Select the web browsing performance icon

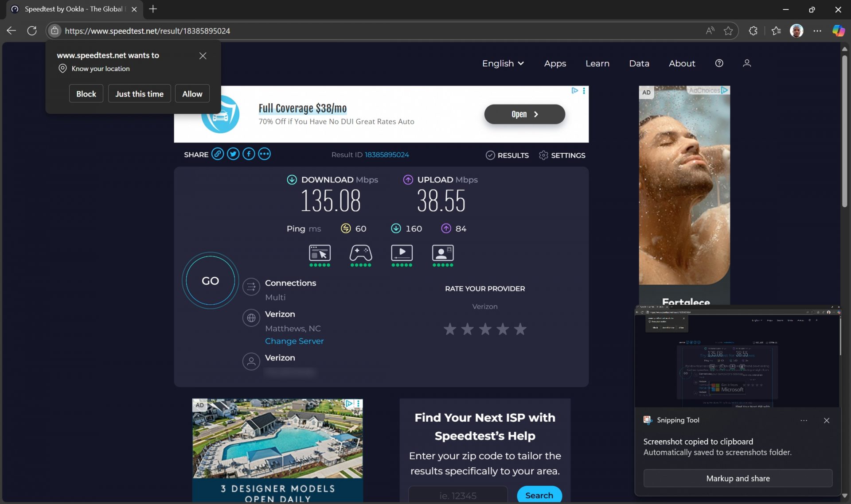click(319, 253)
